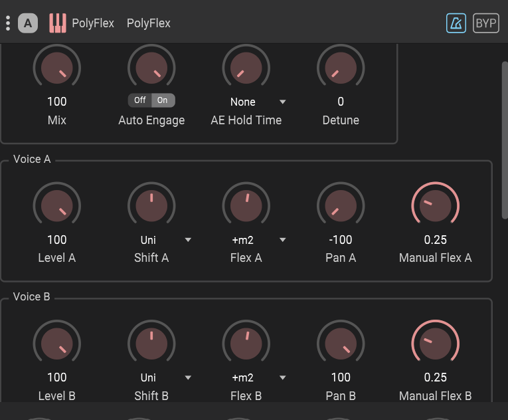Image resolution: width=508 pixels, height=420 pixels.
Task: Select the A preset slot badge
Action: coord(27,23)
